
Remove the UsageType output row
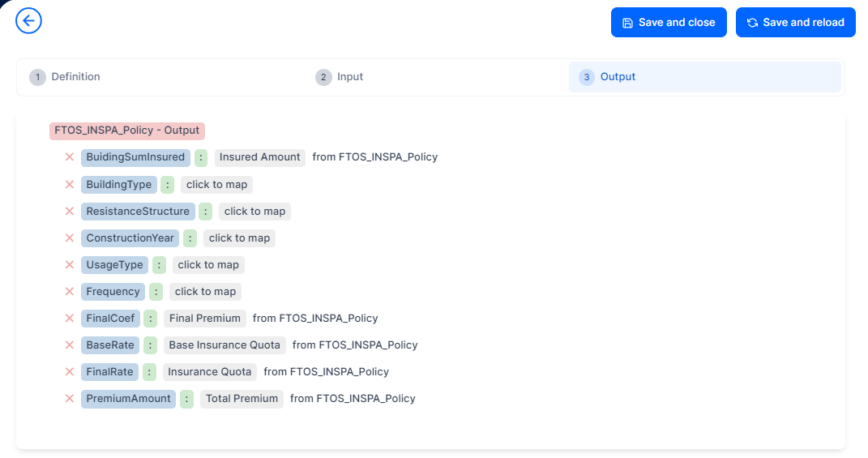tap(70, 265)
